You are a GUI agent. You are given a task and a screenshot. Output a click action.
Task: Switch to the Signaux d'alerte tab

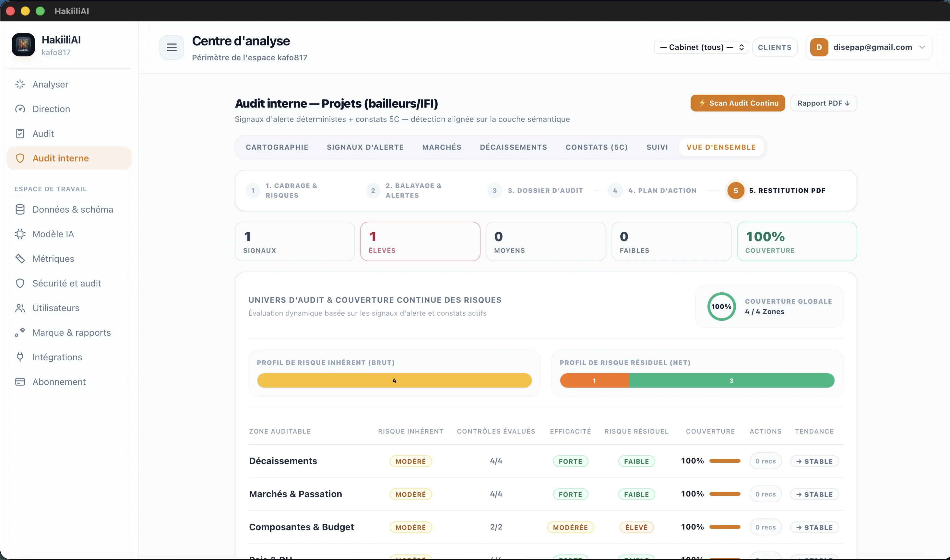point(365,147)
